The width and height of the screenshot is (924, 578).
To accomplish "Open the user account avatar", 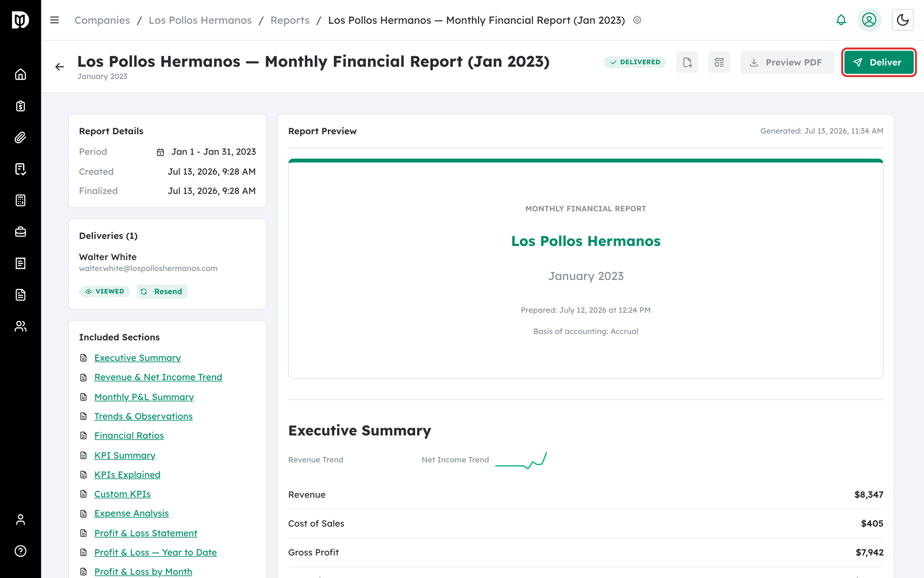I will pyautogui.click(x=869, y=20).
